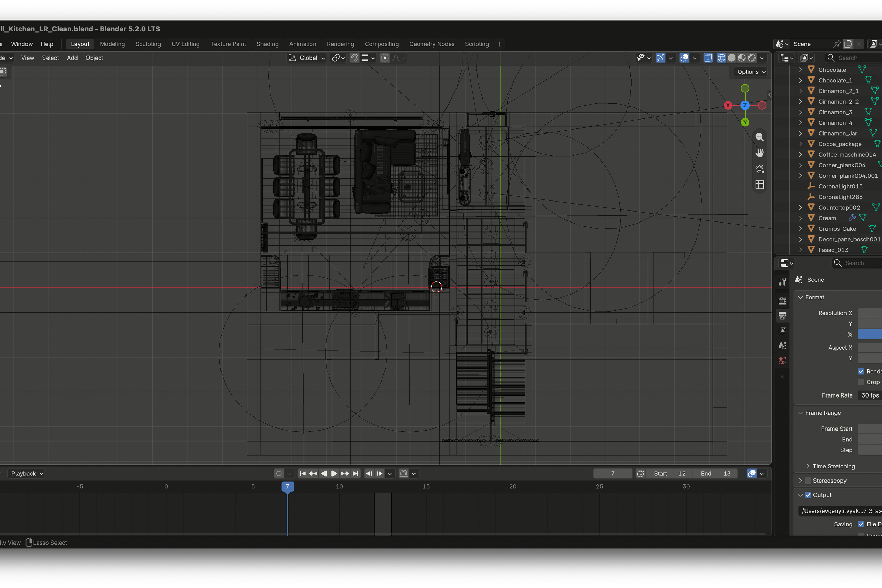Toggle camera view icon in viewport

[759, 169]
